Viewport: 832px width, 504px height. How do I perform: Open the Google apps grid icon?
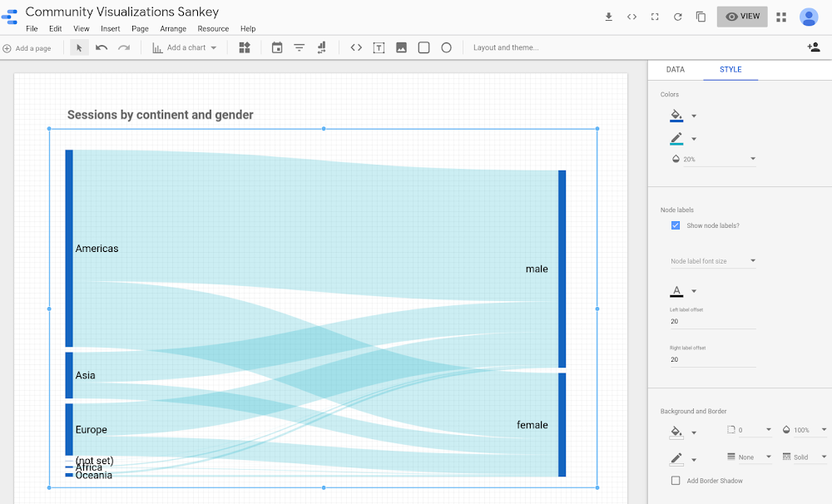781,17
